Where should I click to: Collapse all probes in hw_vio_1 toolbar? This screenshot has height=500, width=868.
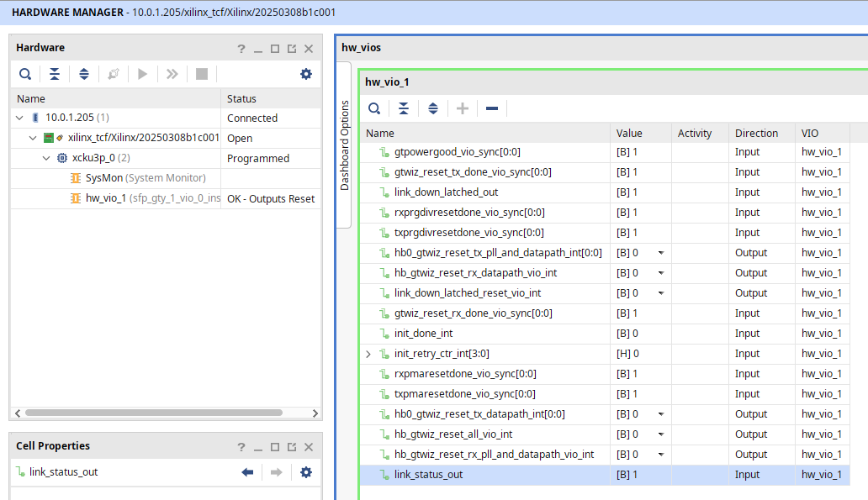click(404, 108)
